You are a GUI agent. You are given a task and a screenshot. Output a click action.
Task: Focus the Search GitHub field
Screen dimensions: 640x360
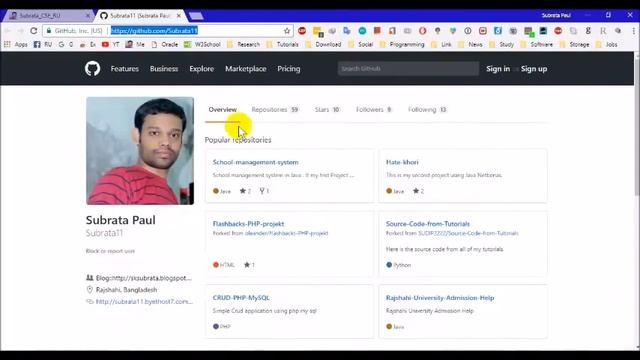408,69
